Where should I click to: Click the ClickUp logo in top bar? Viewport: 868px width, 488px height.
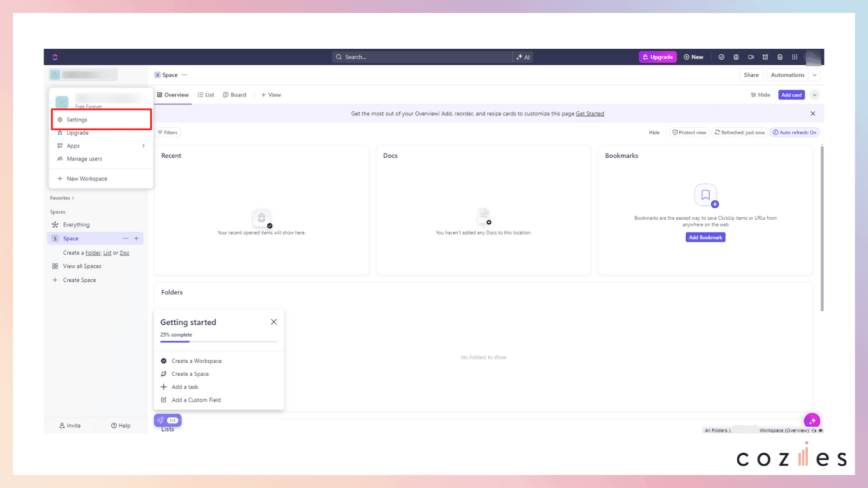[x=55, y=57]
